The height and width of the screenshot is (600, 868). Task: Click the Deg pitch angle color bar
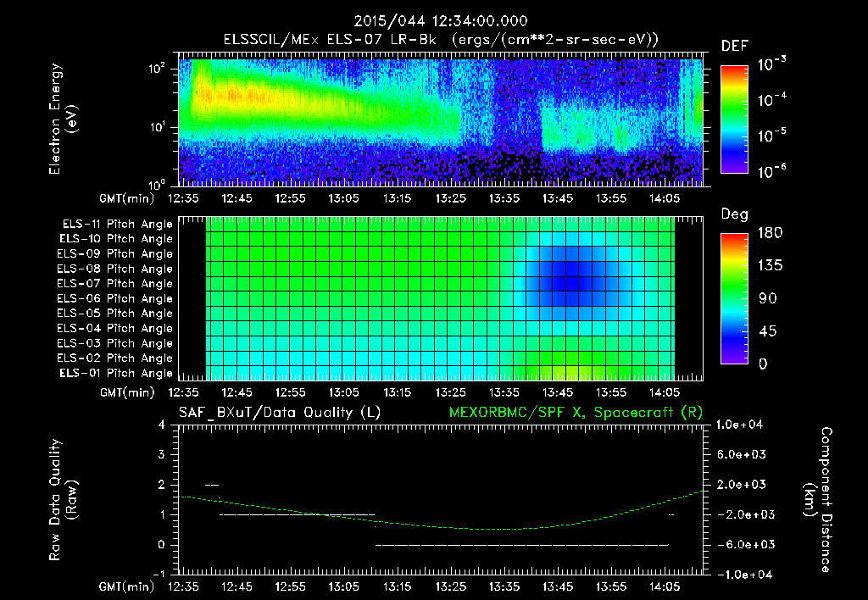click(x=734, y=298)
